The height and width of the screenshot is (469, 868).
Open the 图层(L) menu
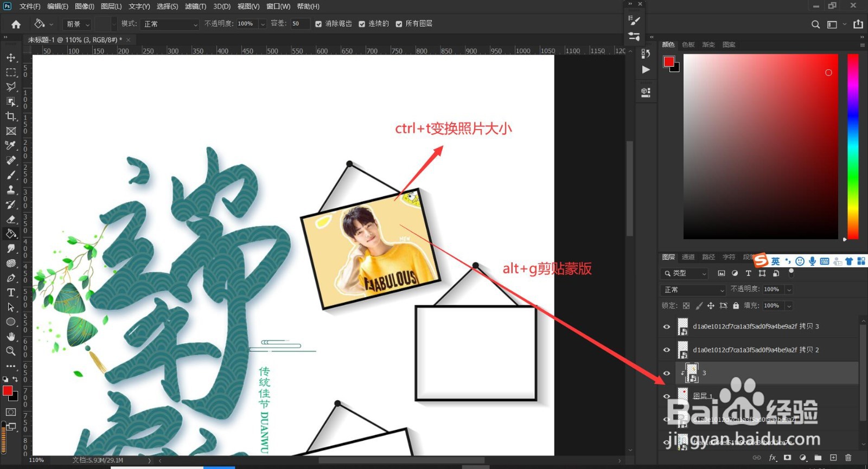[x=111, y=7]
